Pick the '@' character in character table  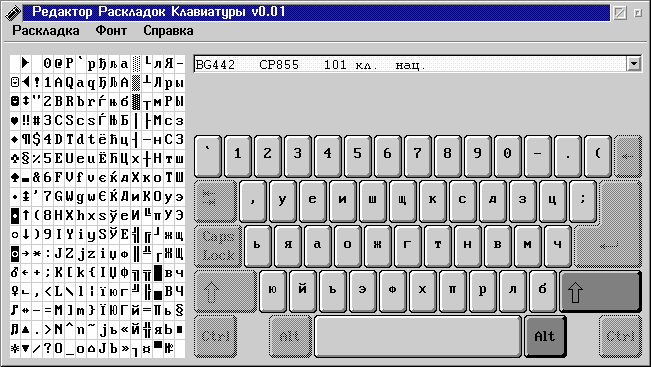tap(59, 63)
